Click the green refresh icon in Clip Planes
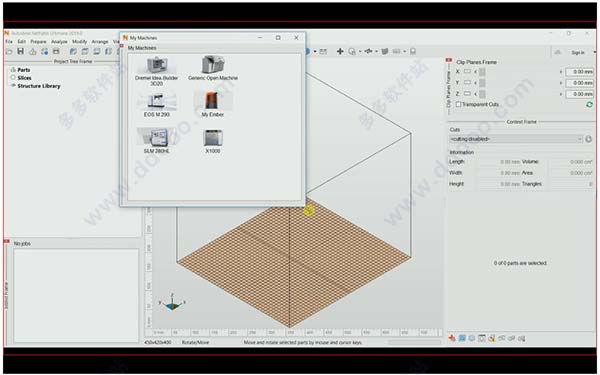 point(589,104)
